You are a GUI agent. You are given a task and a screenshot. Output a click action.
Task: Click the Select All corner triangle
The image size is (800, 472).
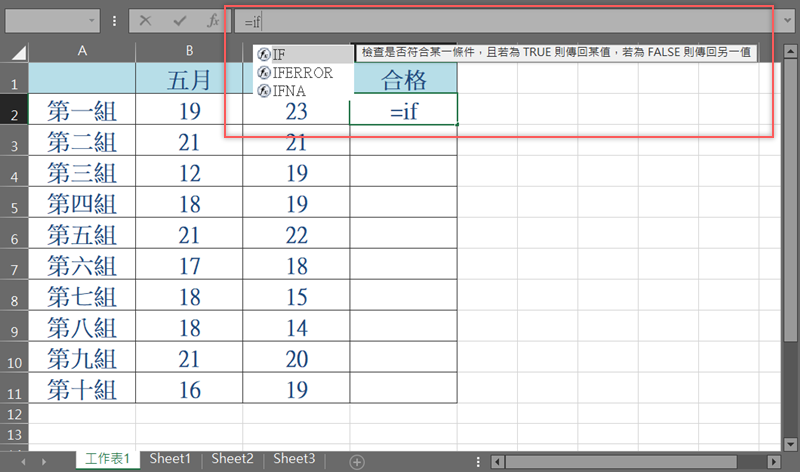coord(17,52)
